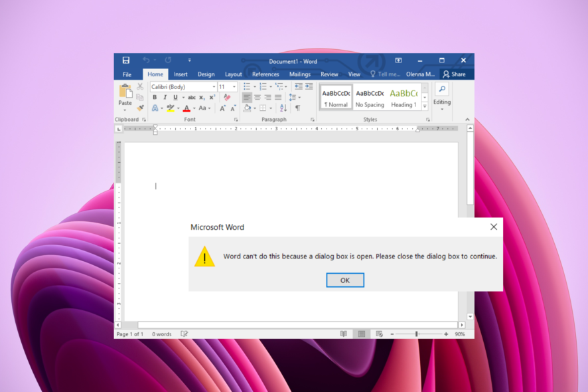The height and width of the screenshot is (392, 588).
Task: Click Decrease Font Size icon
Action: pos(233,108)
